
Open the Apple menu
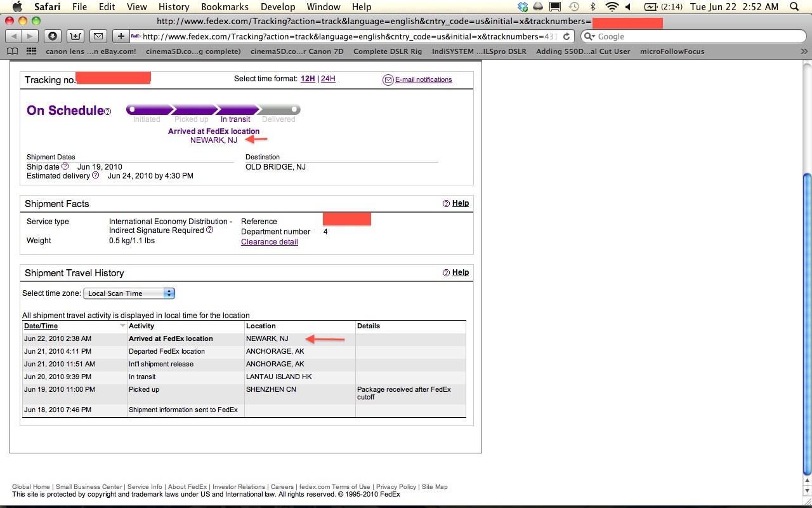[x=17, y=7]
